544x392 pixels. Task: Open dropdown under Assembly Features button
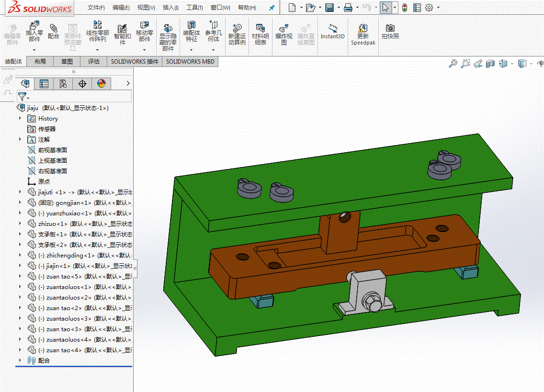pos(191,50)
